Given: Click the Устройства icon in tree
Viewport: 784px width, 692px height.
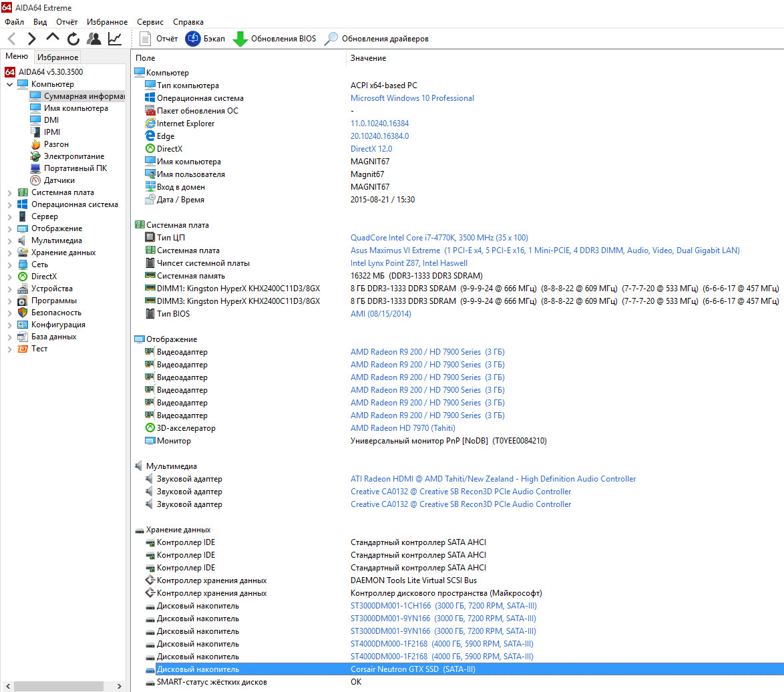Looking at the screenshot, I should (x=23, y=289).
